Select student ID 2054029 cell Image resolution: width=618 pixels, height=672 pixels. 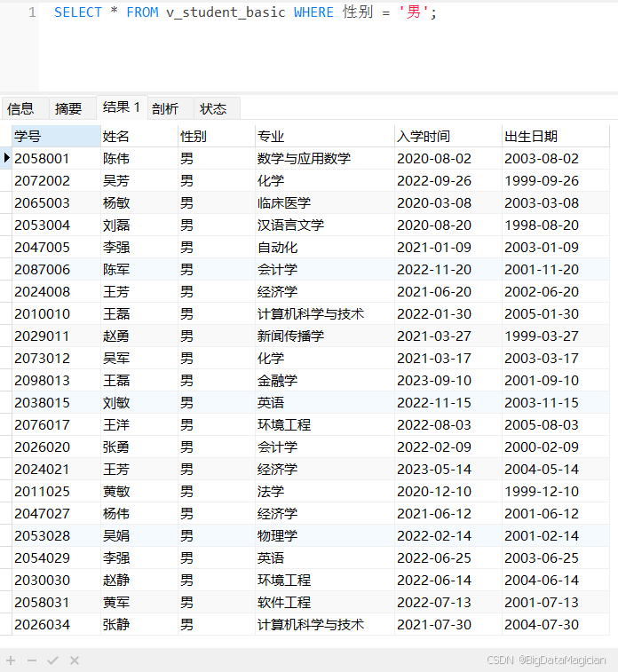(57, 558)
